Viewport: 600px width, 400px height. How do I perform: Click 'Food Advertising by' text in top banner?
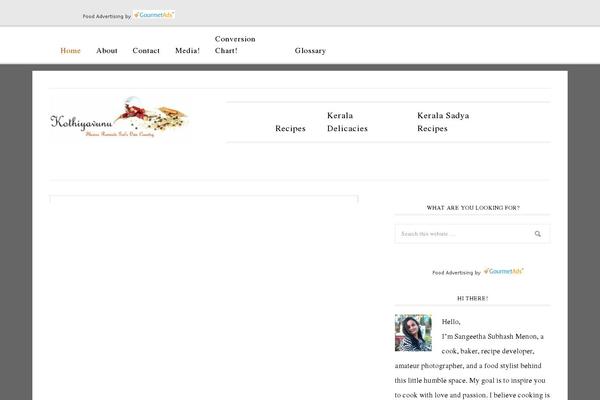click(x=107, y=16)
